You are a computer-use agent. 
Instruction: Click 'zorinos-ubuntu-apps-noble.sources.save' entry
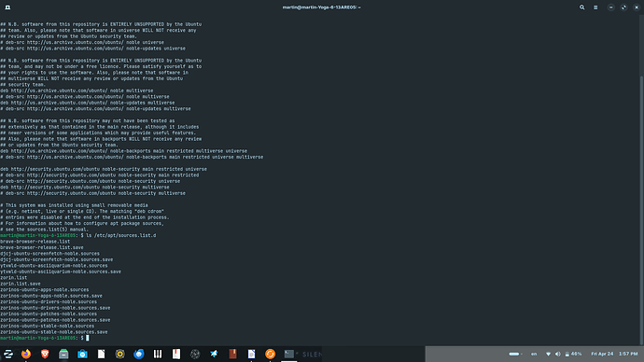click(x=51, y=296)
